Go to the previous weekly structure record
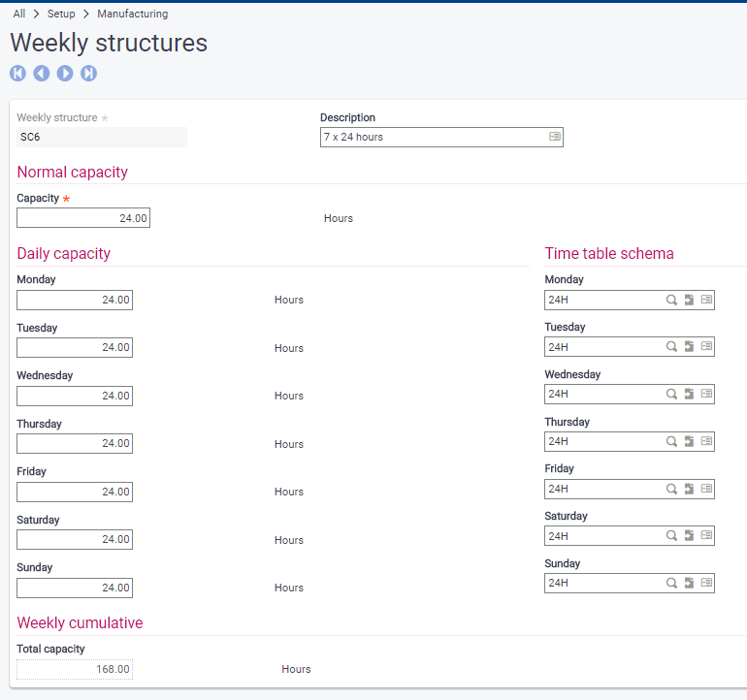The image size is (747, 700). pyautogui.click(x=41, y=74)
